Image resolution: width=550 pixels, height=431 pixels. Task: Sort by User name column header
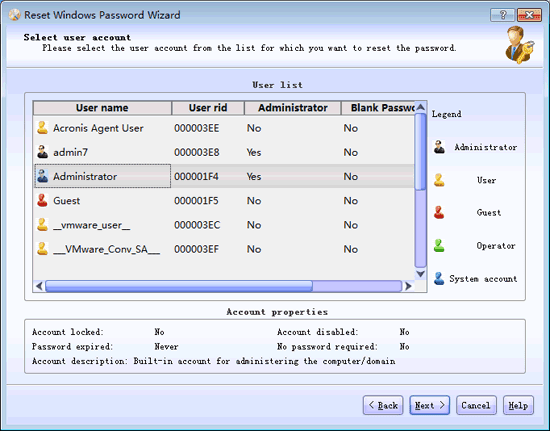click(102, 108)
